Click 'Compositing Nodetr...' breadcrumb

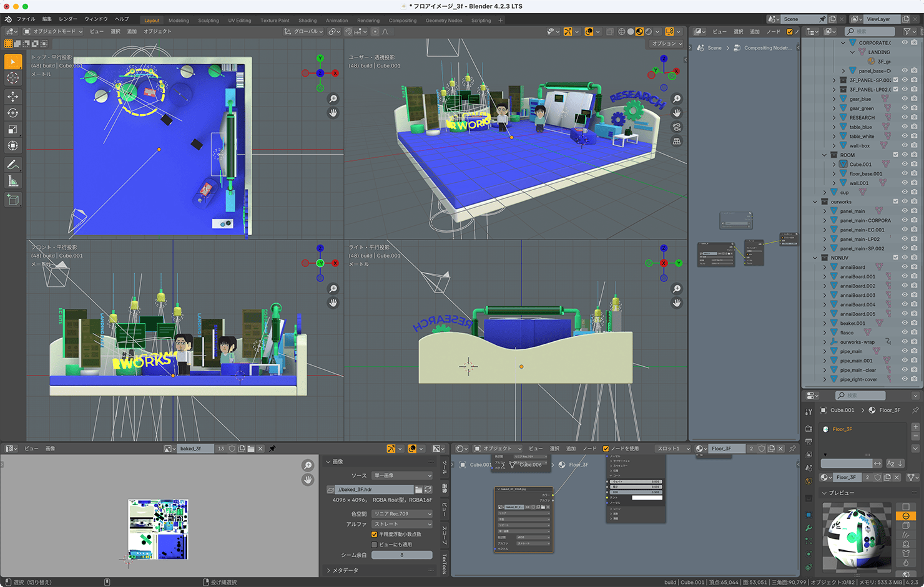point(763,48)
